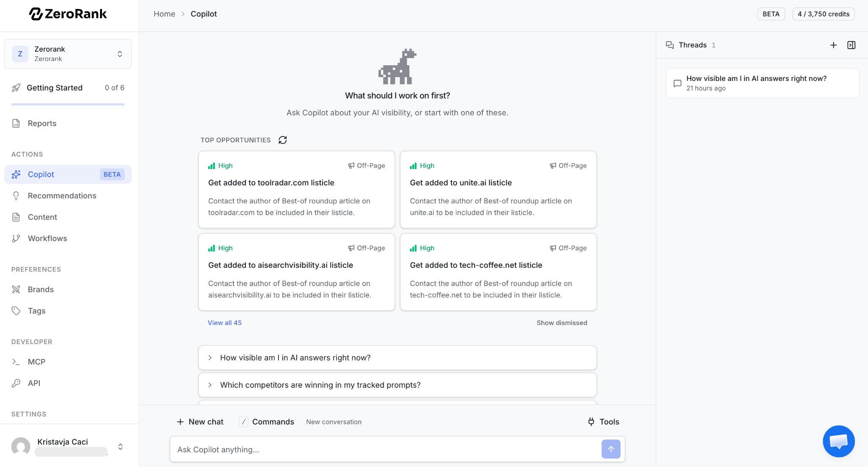The height and width of the screenshot is (467, 868).
Task: Navigate to Workflows
Action: click(x=68, y=238)
